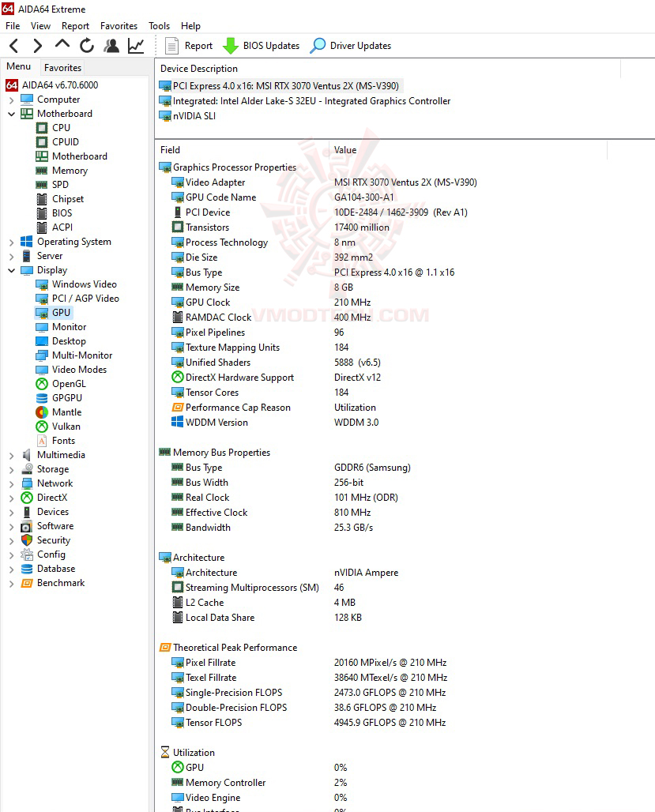Select the Tensor FLOPS row
Viewport: 655px width, 812px height.
(308, 723)
